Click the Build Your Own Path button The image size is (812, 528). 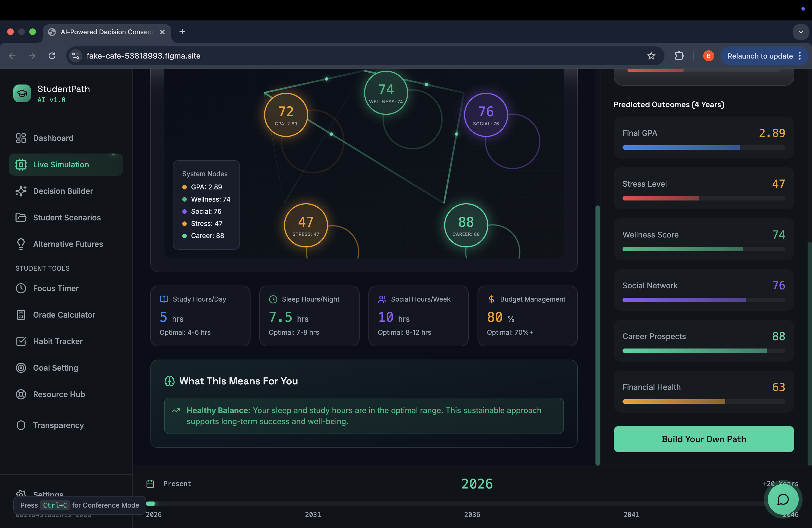[703, 439]
